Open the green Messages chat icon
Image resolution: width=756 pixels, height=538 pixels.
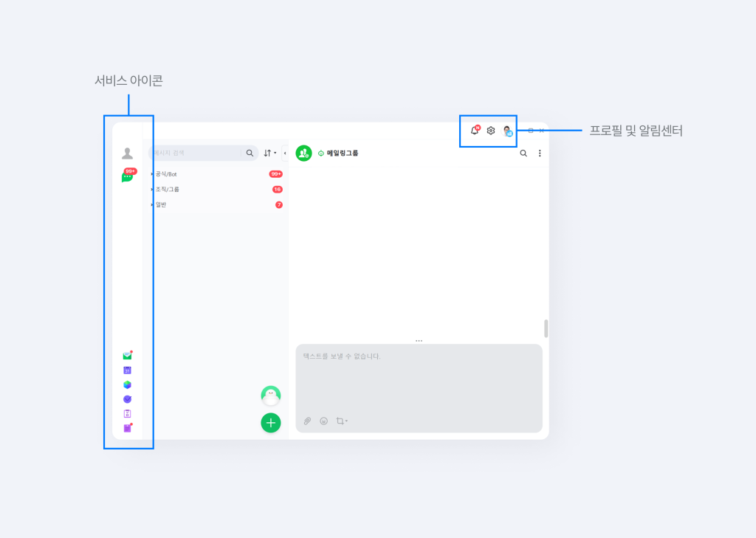(x=127, y=177)
